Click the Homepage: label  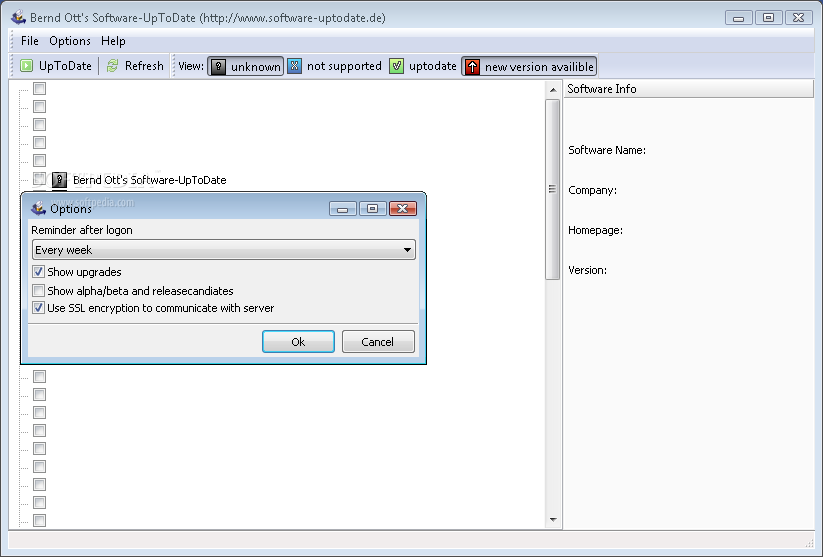point(595,230)
